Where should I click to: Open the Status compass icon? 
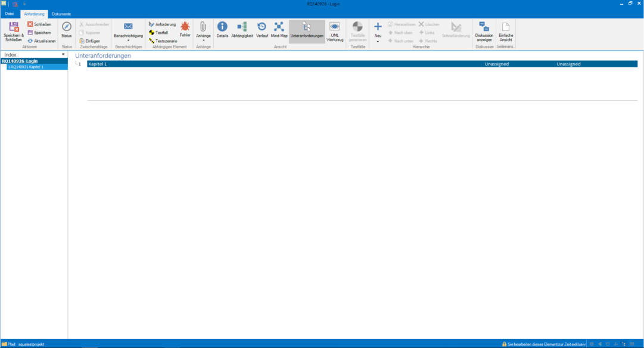[67, 27]
